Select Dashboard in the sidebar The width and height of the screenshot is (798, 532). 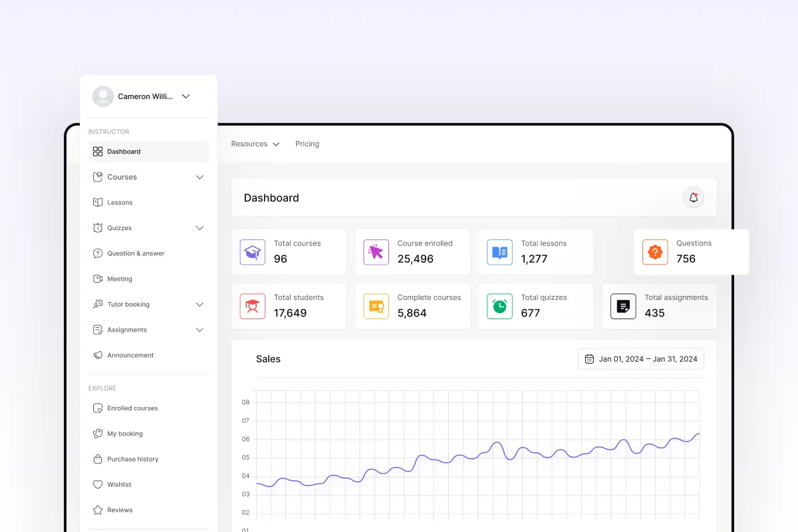pyautogui.click(x=149, y=152)
